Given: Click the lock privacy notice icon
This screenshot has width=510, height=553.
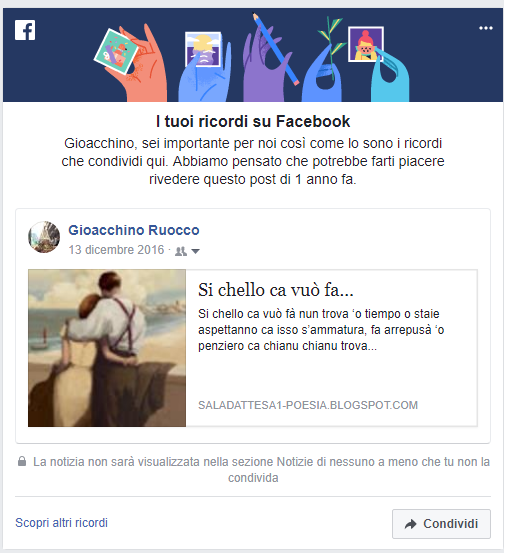Looking at the screenshot, I should coord(22,461).
